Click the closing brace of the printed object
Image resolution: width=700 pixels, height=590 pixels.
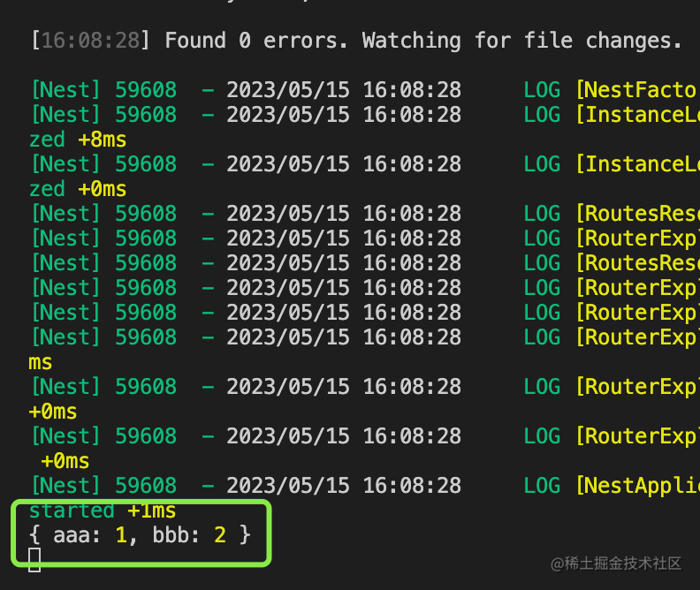pyautogui.click(x=245, y=534)
